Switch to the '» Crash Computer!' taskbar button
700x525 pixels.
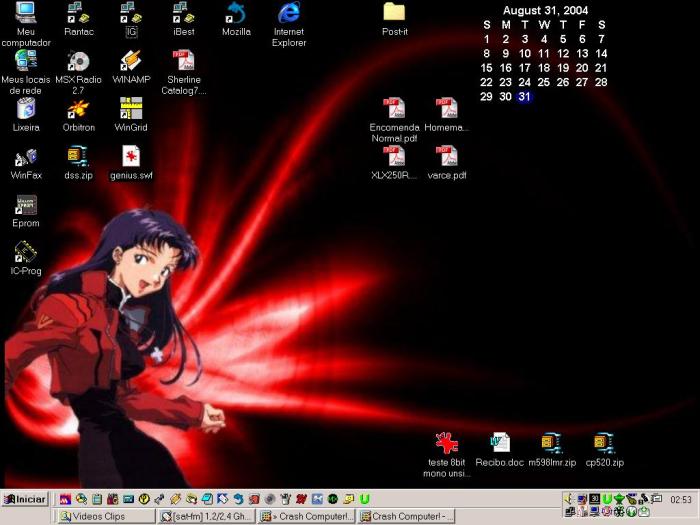(306, 516)
